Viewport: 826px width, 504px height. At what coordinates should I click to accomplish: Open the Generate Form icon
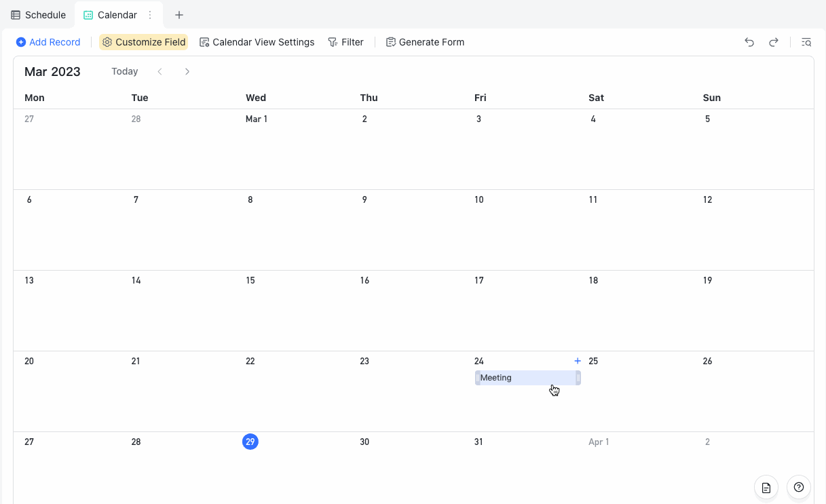coord(390,42)
